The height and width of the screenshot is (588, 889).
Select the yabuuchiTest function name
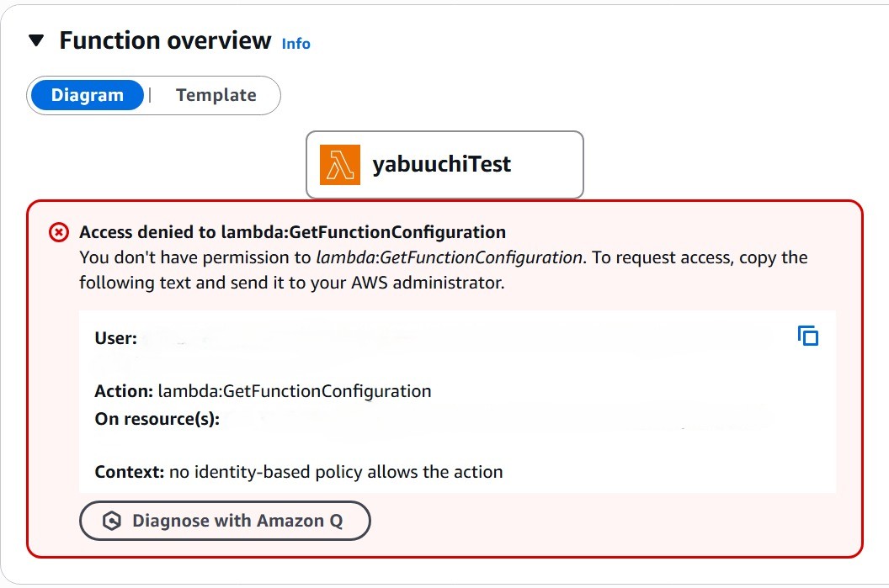(441, 164)
